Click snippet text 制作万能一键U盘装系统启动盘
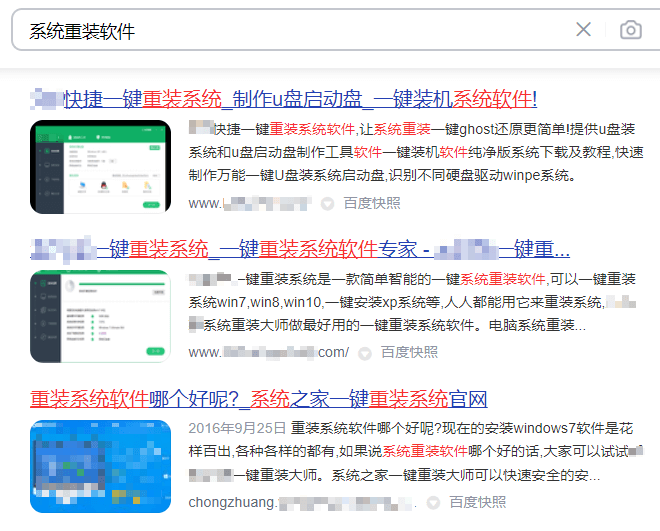This screenshot has height=531, width=660. (x=286, y=175)
